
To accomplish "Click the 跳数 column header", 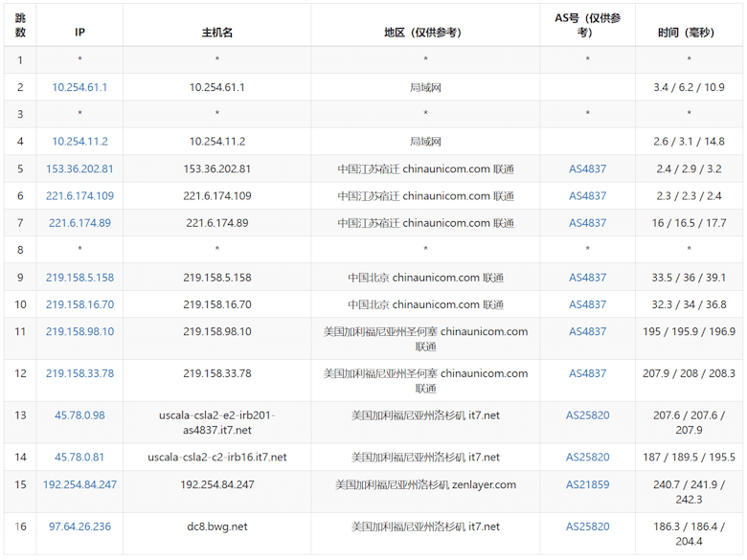I will pyautogui.click(x=20, y=25).
